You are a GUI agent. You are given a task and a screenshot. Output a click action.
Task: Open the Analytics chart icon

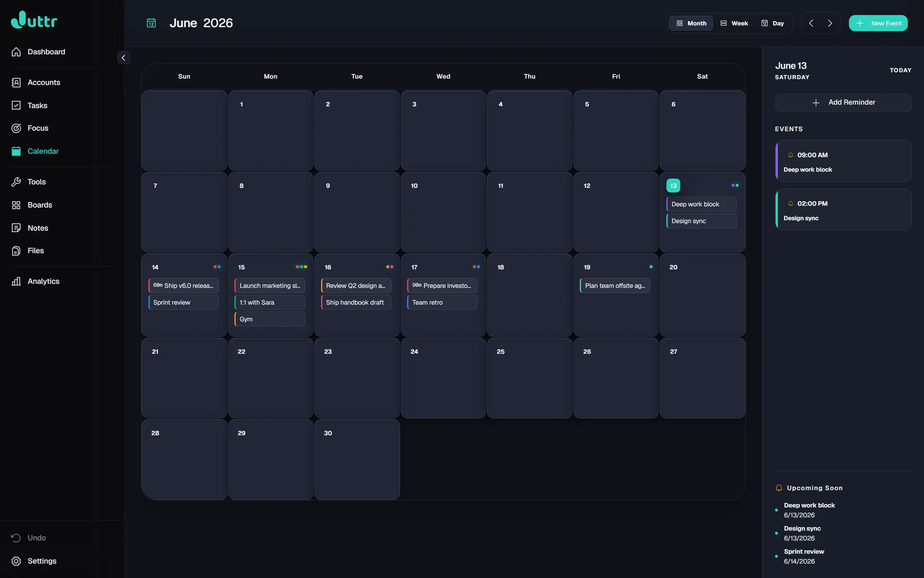point(16,281)
